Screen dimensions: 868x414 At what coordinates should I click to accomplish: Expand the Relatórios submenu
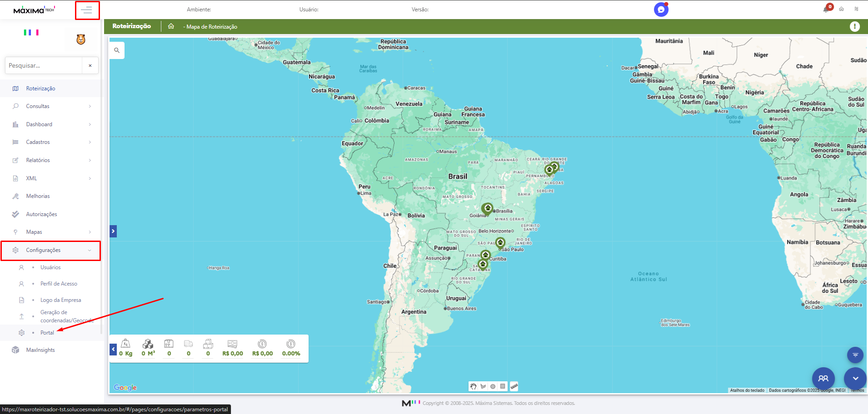coord(90,160)
